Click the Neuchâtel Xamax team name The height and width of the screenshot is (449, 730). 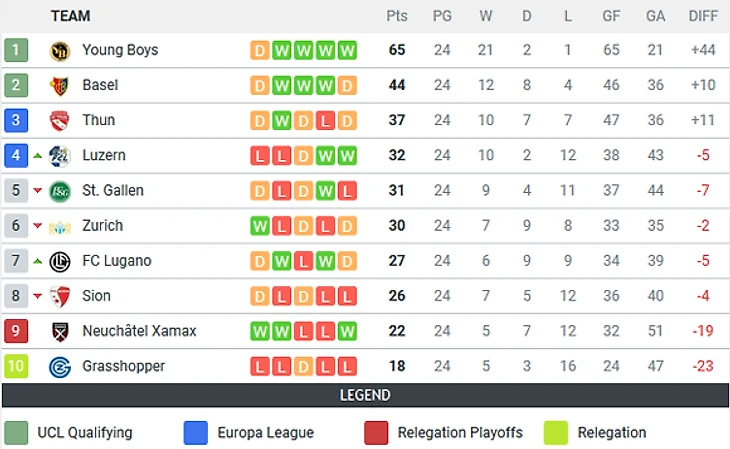139,331
